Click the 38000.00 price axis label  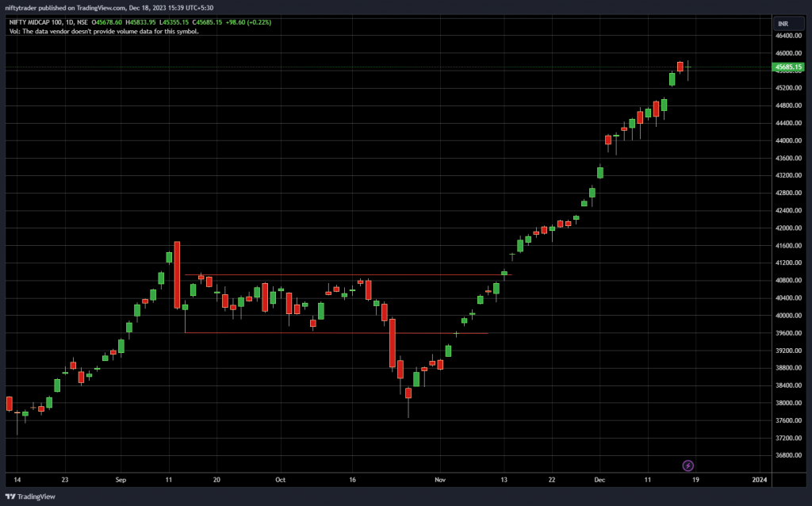[789, 403]
